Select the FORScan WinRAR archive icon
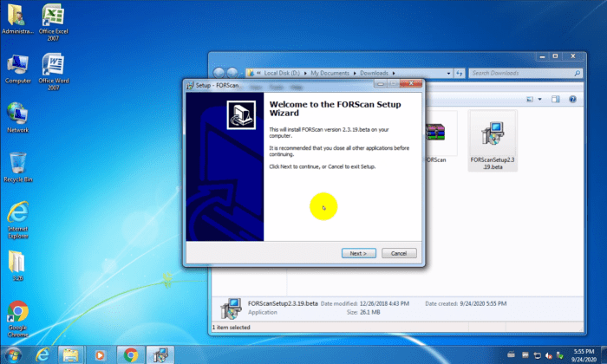This screenshot has height=364, width=607. point(435,133)
